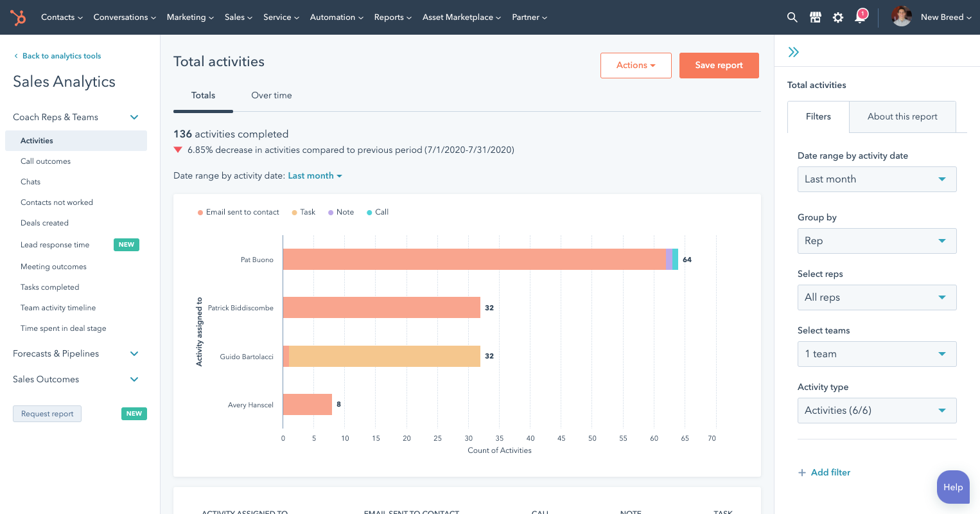
Task: Open the Activity type dropdown
Action: [876, 411]
